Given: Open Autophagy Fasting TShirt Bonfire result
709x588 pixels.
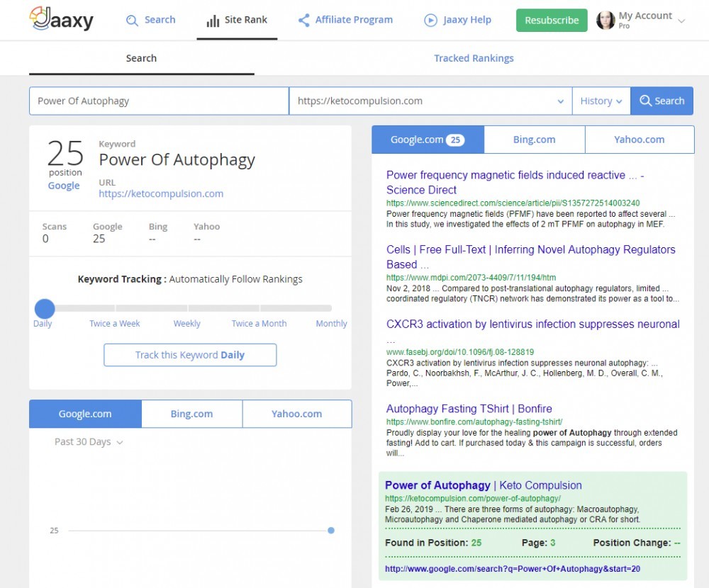Looking at the screenshot, I should 469,409.
